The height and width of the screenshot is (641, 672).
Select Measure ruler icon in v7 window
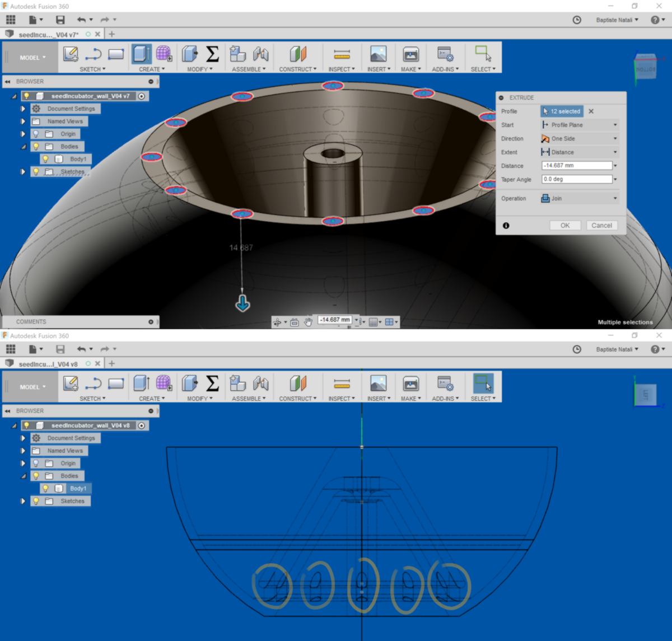click(341, 54)
